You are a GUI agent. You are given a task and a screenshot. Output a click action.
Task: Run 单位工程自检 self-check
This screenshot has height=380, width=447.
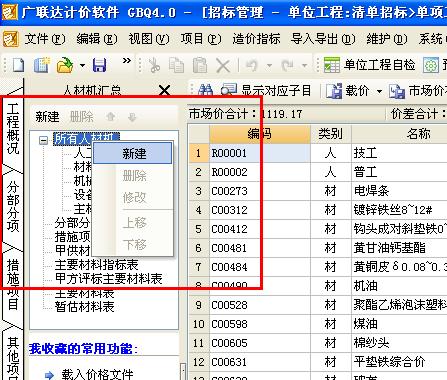(370, 65)
